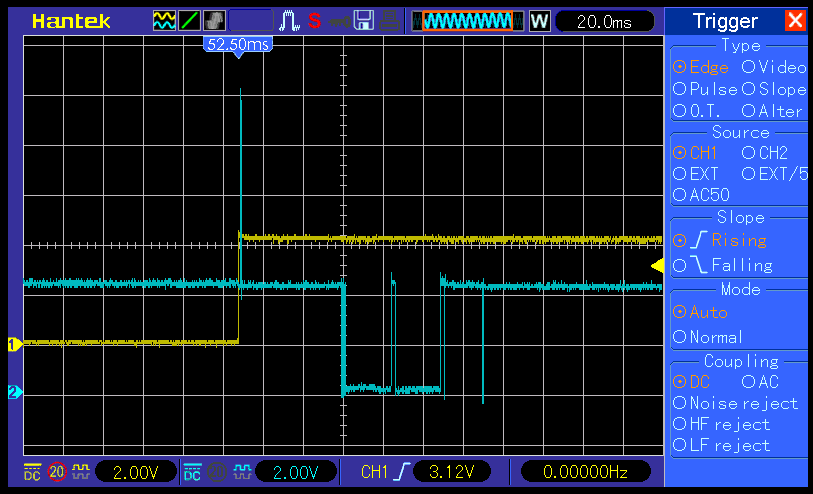The image size is (813, 494).
Task: Click the CH1 red bandwidth limit 20 icon
Action: (x=57, y=472)
